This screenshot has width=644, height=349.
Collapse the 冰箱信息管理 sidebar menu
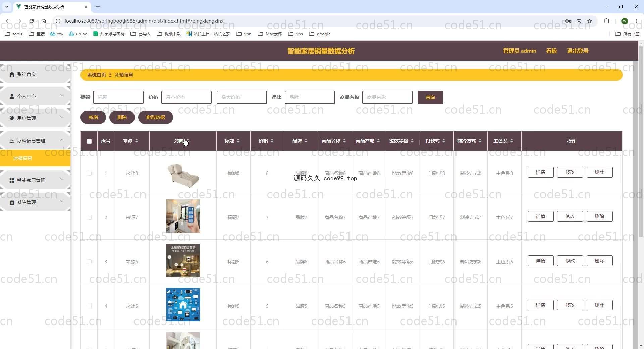pyautogui.click(x=35, y=141)
